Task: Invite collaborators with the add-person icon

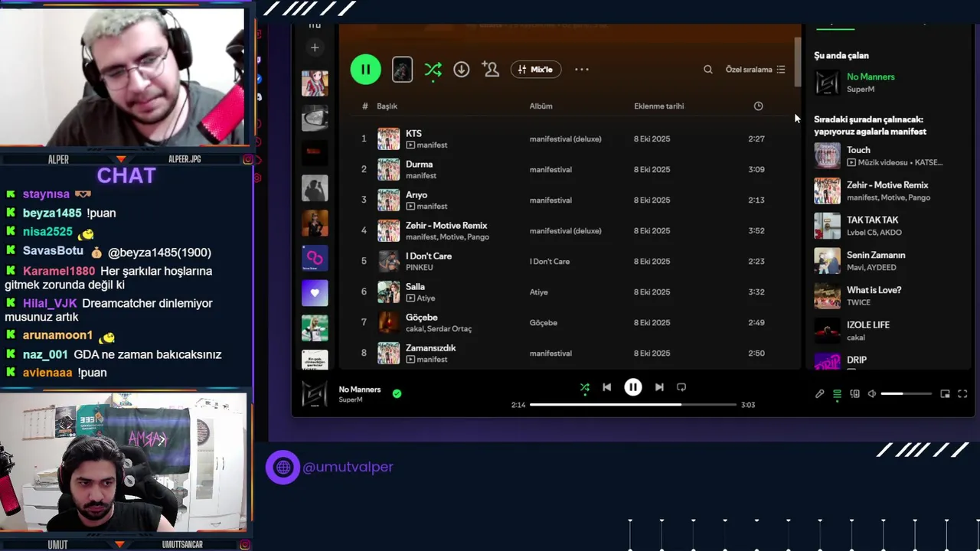Action: [x=491, y=70]
